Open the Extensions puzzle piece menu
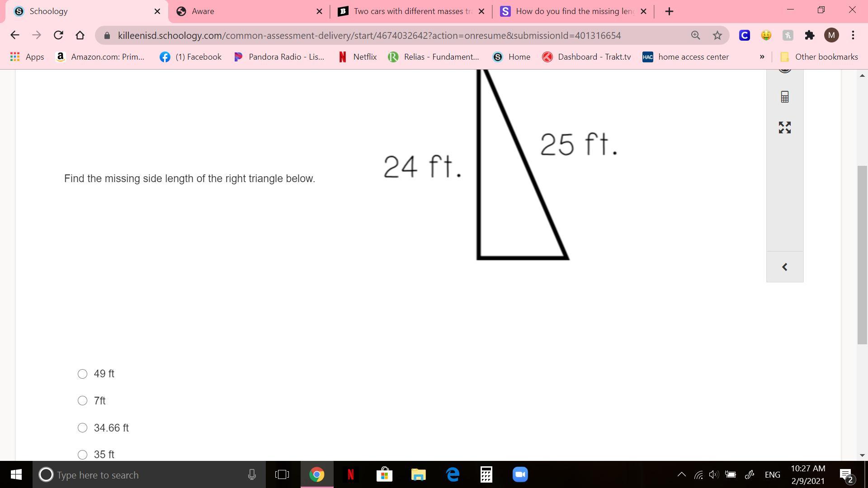 pos(810,35)
